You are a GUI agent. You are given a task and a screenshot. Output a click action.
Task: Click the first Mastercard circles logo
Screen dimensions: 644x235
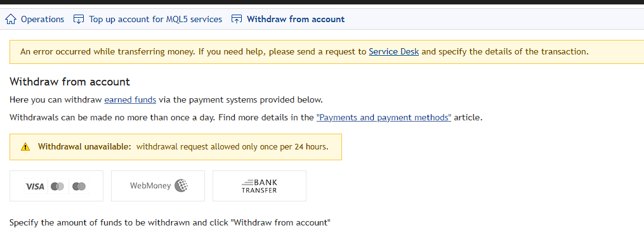(x=58, y=187)
